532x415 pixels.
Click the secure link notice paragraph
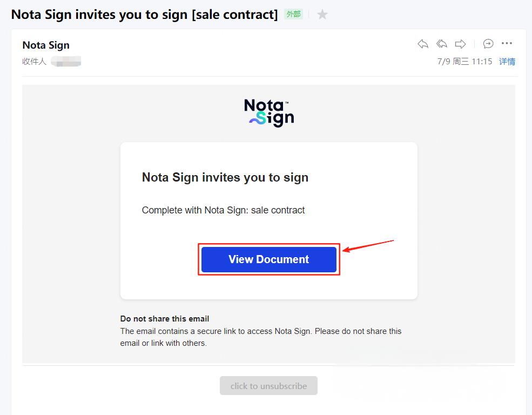tap(261, 337)
